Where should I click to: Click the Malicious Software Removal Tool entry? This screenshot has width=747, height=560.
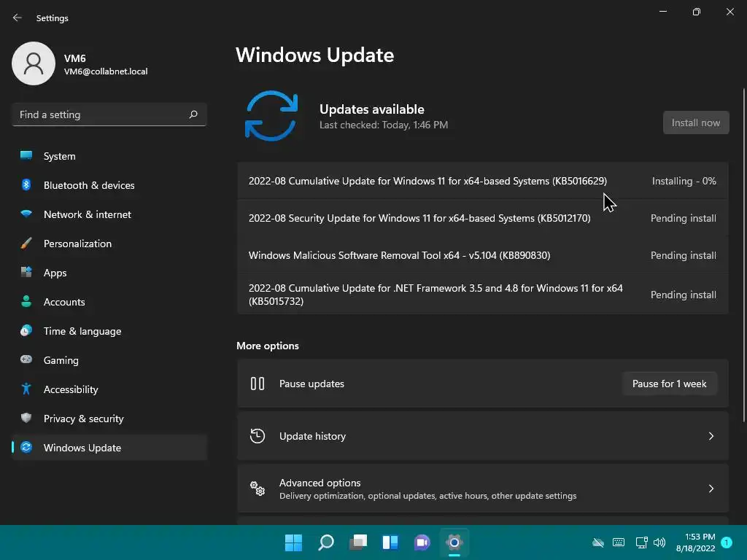483,255
